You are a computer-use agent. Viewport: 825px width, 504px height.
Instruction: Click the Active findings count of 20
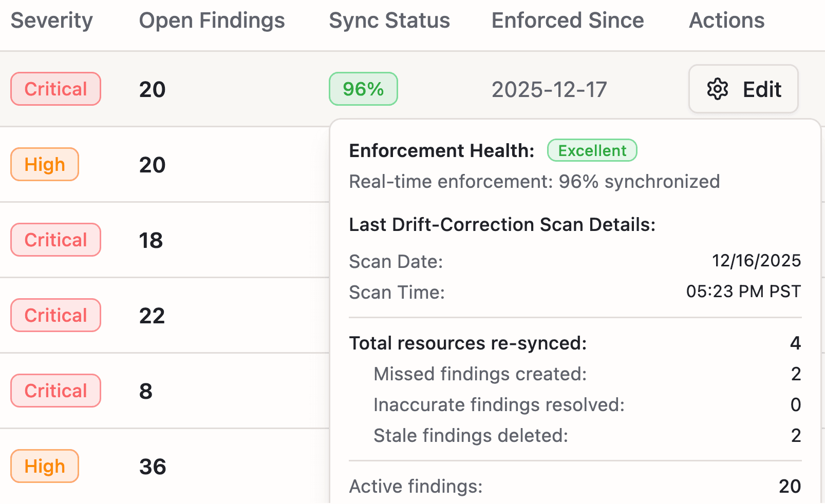pos(790,486)
